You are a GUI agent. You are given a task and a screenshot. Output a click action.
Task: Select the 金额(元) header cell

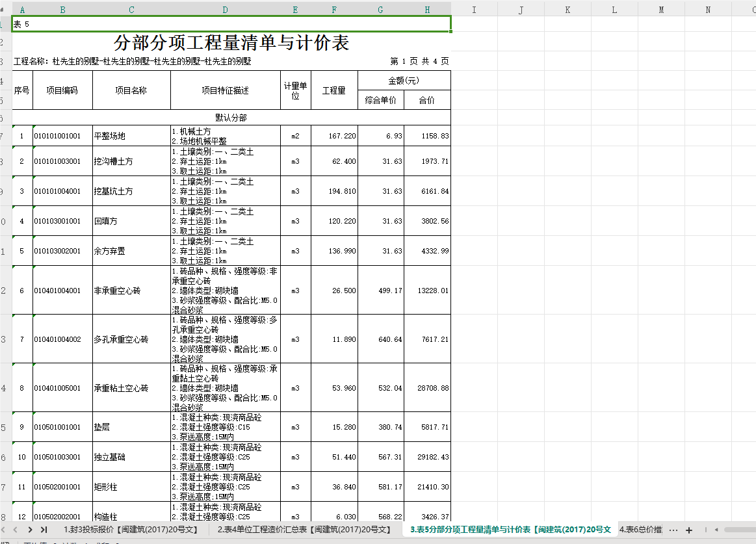click(x=404, y=81)
